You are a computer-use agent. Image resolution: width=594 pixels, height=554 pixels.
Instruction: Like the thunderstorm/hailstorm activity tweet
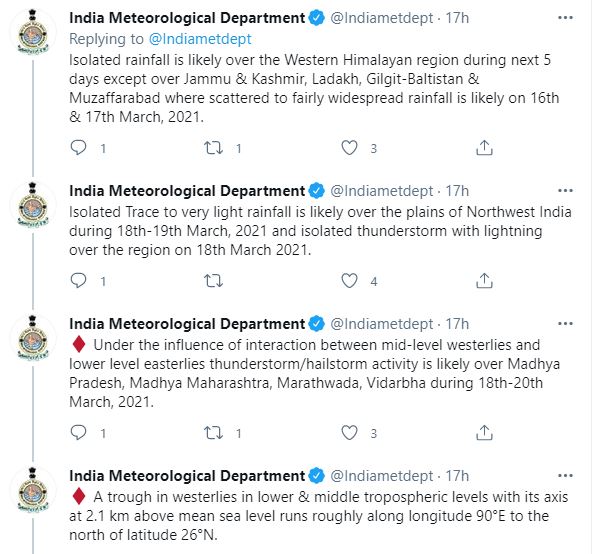click(x=349, y=433)
